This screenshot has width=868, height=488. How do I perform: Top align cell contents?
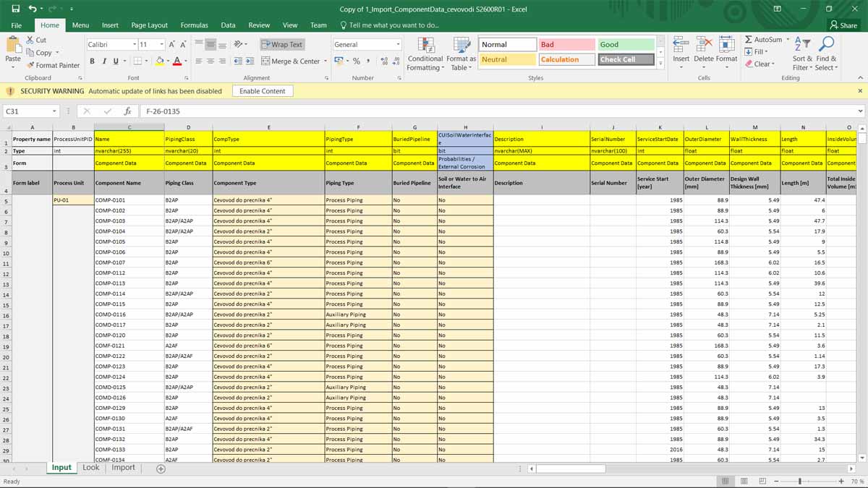coord(200,44)
